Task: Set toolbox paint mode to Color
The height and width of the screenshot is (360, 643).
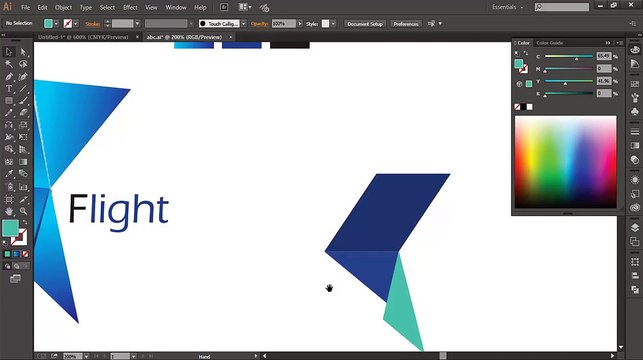Action: click(x=7, y=254)
